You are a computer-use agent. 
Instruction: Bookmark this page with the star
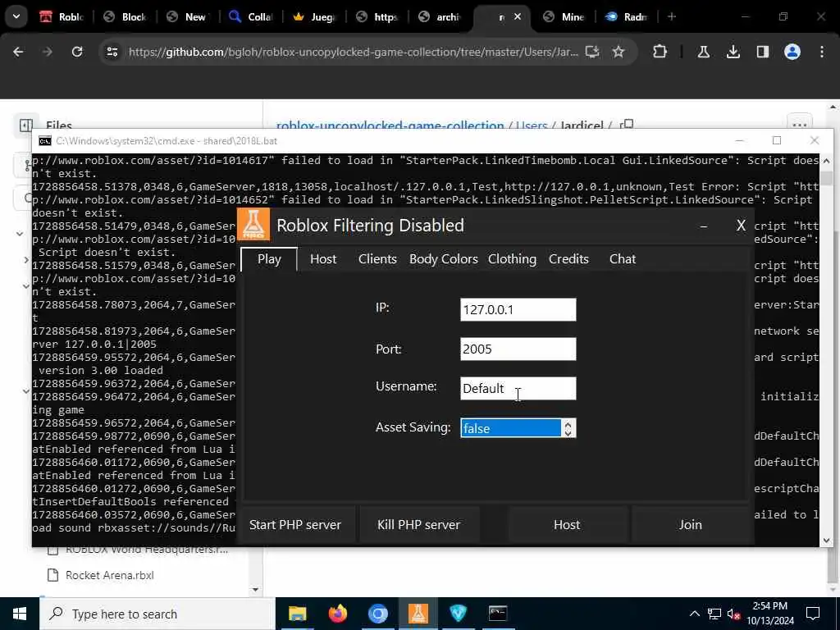tap(619, 52)
